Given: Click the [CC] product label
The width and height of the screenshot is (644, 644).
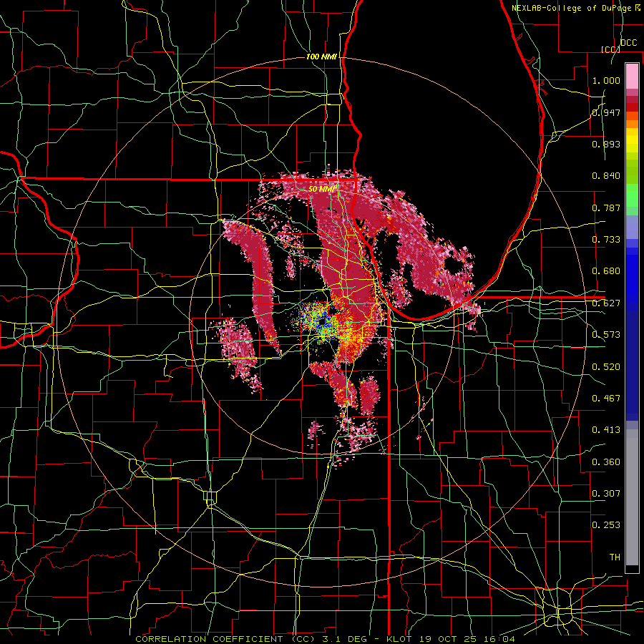Looking at the screenshot, I should [x=610, y=49].
